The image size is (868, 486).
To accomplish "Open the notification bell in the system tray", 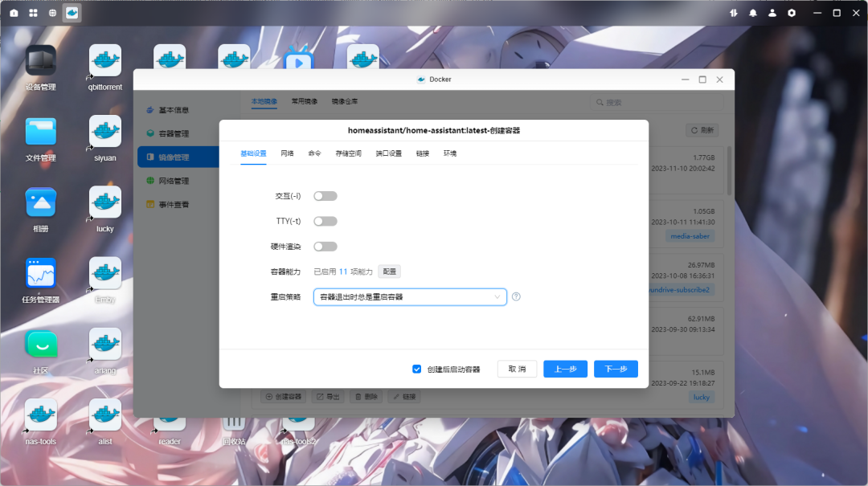I will (752, 12).
